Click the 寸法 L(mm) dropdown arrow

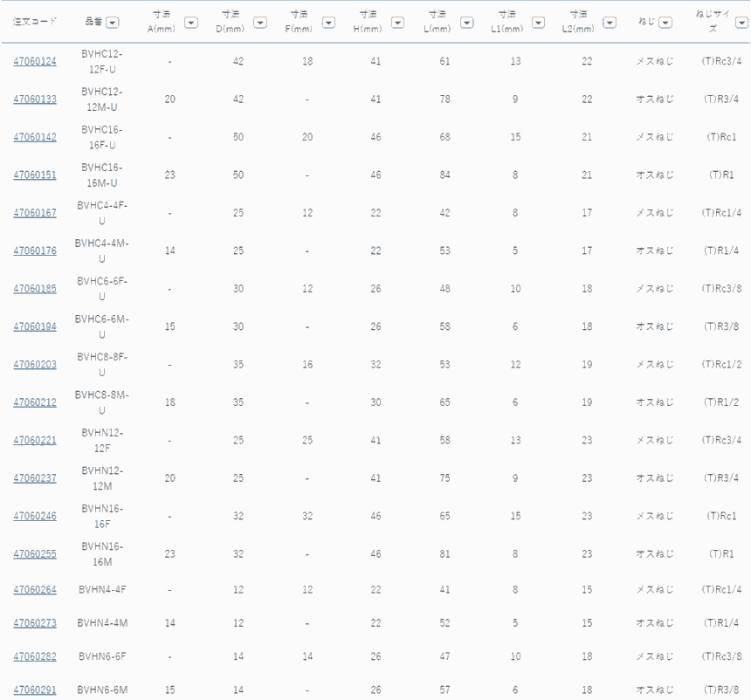point(467,23)
